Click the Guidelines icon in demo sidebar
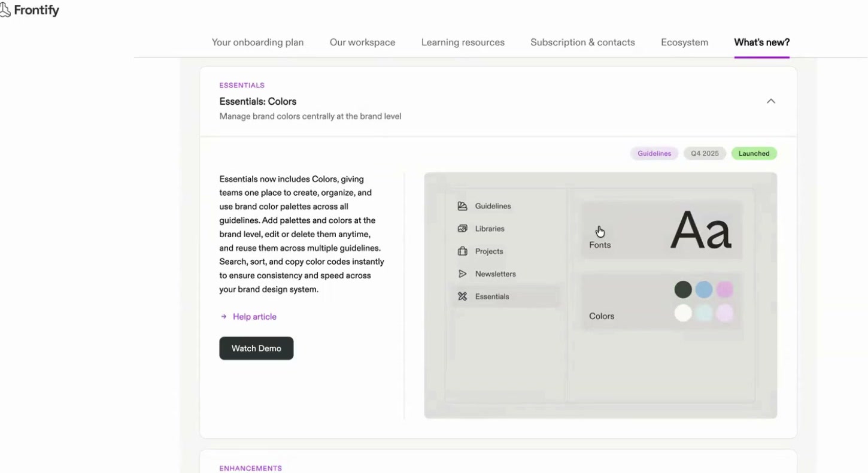868x473 pixels. tap(462, 206)
